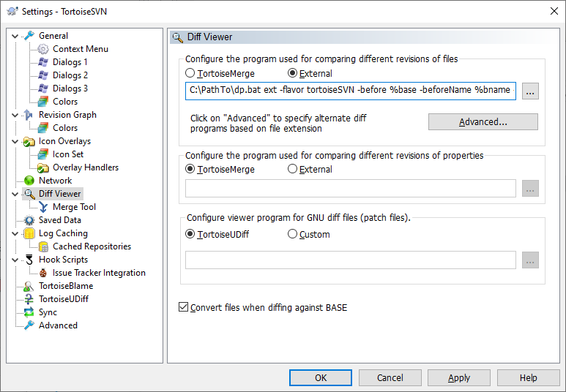Choose External radio for properties comparison
This screenshot has width=566, height=392.
click(x=293, y=169)
